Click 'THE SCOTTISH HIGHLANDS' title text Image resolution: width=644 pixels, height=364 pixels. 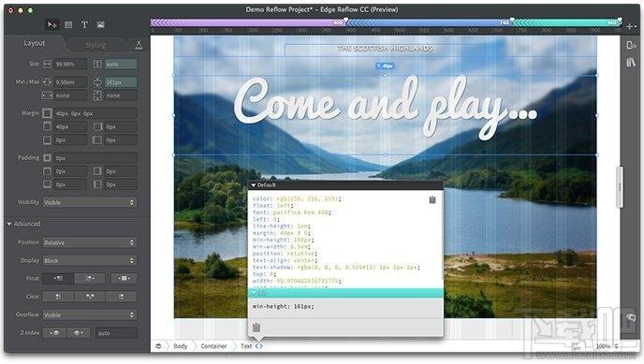[x=386, y=49]
